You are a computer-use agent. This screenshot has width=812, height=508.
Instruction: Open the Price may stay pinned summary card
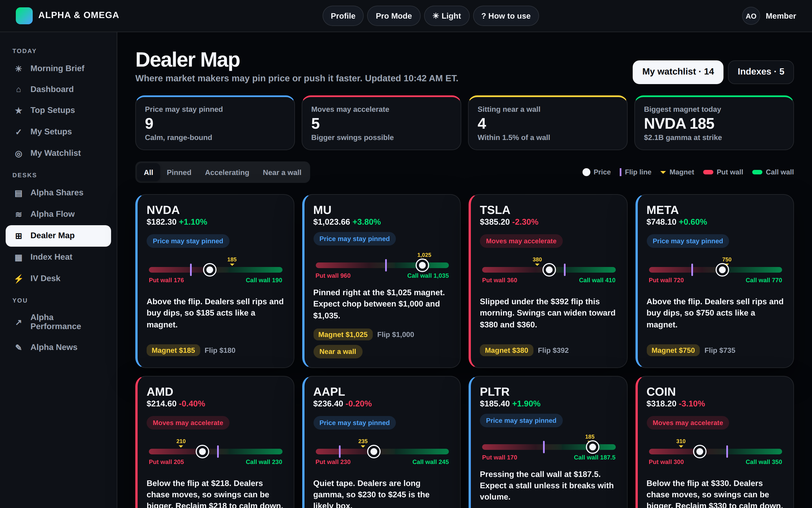(x=215, y=123)
